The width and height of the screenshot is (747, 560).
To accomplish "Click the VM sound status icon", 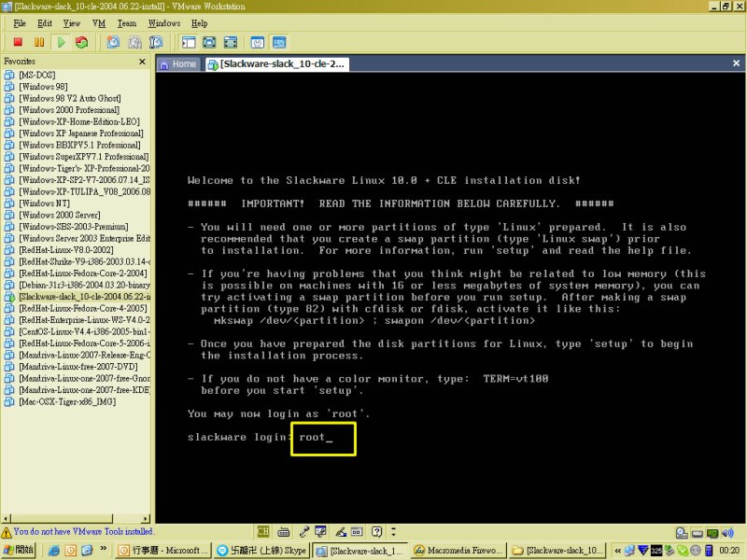I will point(727,533).
